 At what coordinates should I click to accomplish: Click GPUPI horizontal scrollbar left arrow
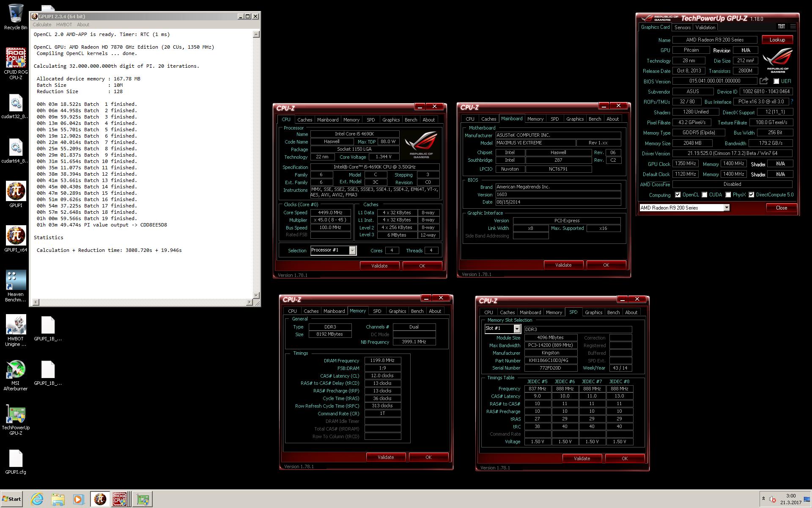coord(36,302)
